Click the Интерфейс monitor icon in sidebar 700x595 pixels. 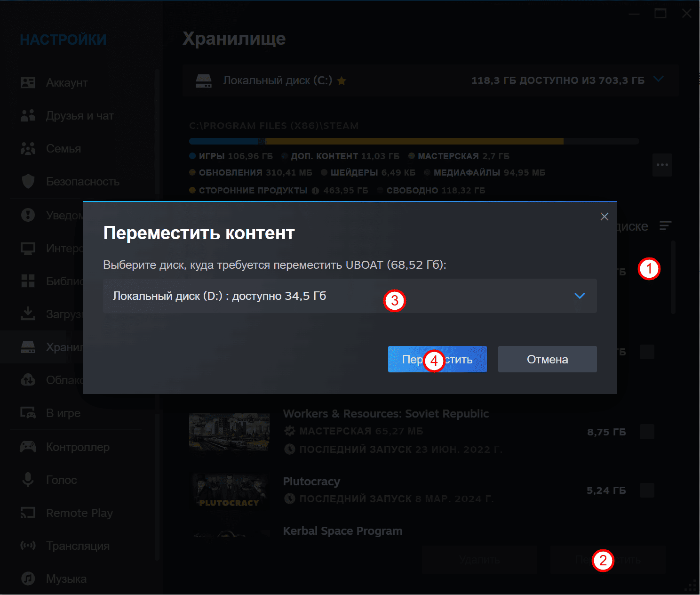(28, 248)
